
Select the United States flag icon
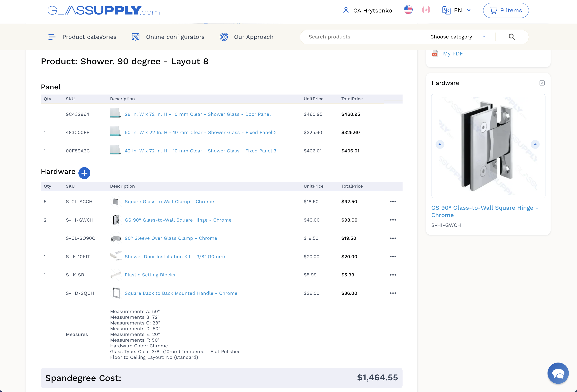tap(408, 10)
